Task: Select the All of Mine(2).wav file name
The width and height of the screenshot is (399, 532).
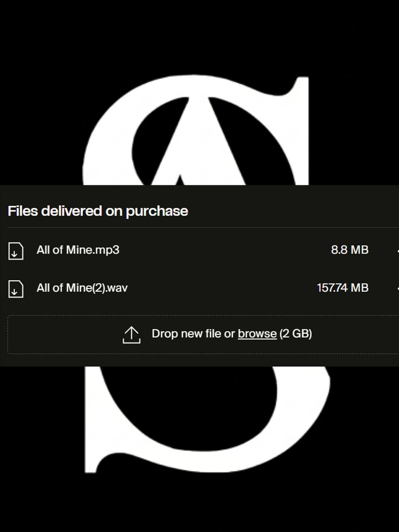Action: (x=82, y=288)
